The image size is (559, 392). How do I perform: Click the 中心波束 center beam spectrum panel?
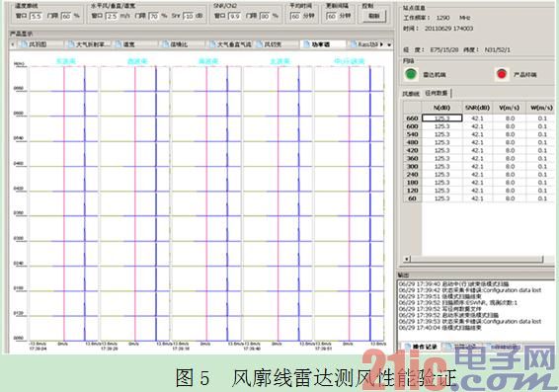[350, 203]
